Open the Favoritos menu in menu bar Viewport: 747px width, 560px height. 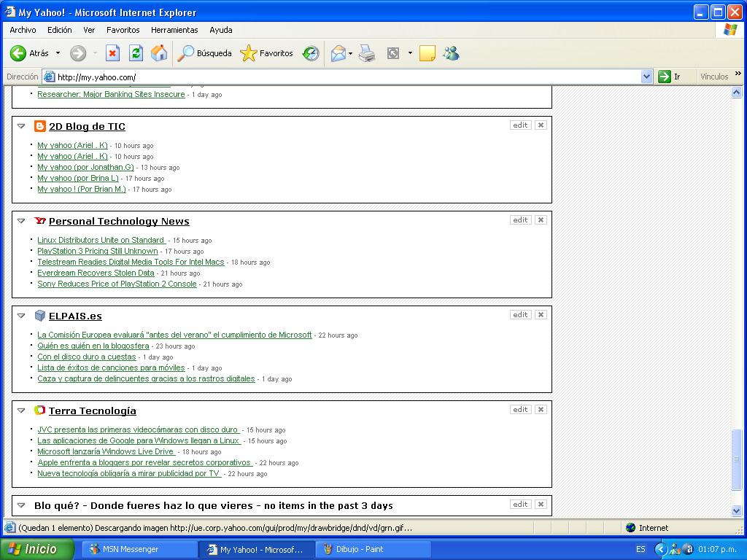[x=123, y=30]
